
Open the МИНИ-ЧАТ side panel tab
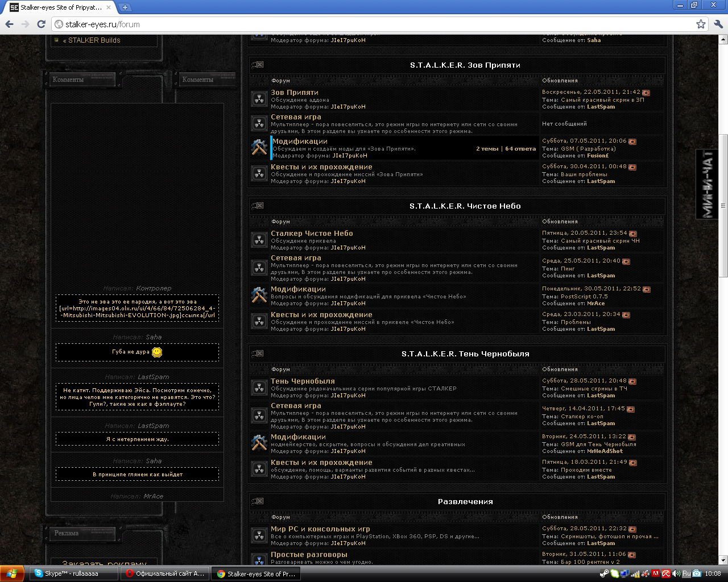(x=707, y=184)
